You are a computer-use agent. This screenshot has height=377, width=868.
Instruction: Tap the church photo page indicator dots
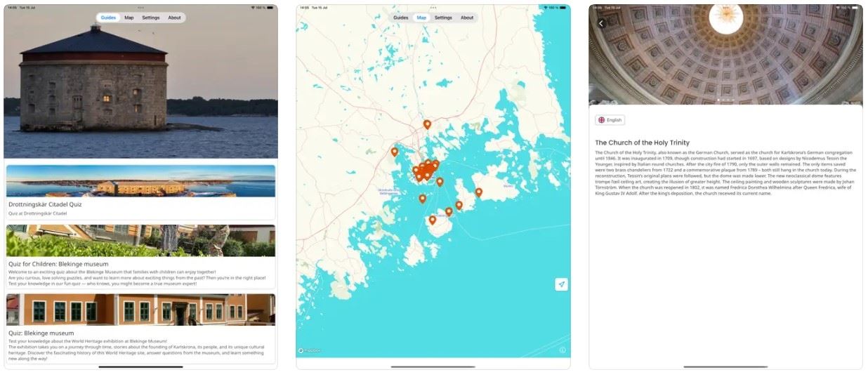(x=725, y=100)
